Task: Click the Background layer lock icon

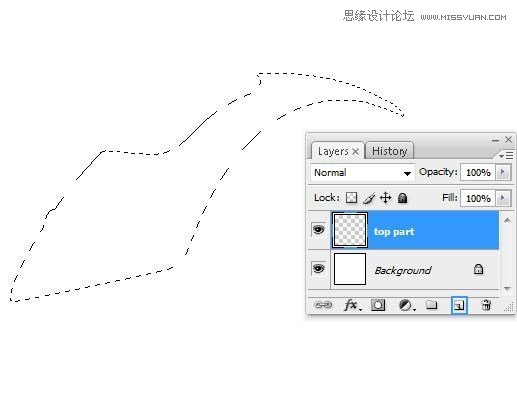Action: [478, 269]
